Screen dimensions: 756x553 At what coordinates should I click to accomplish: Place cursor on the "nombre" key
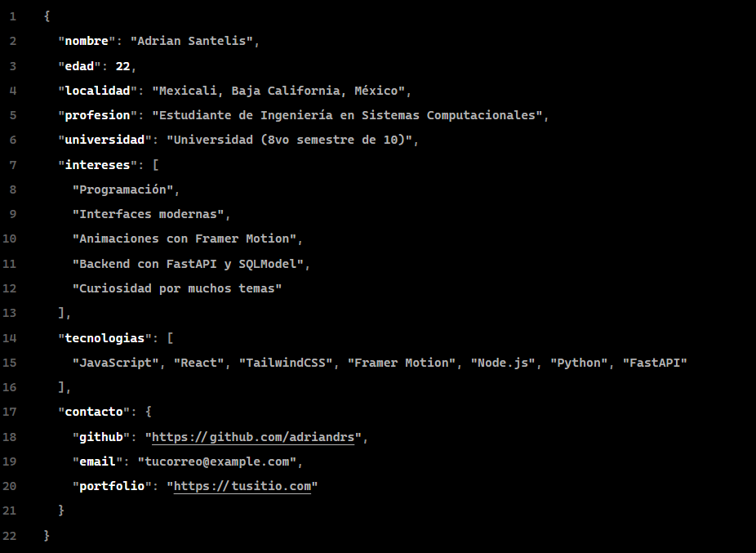87,41
